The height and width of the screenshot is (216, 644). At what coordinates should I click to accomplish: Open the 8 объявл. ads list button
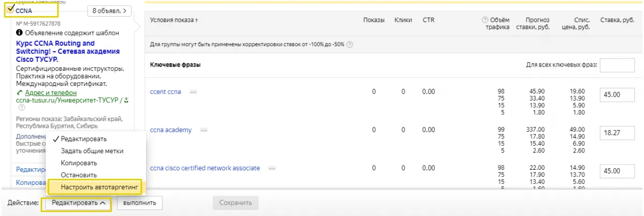coord(109,10)
